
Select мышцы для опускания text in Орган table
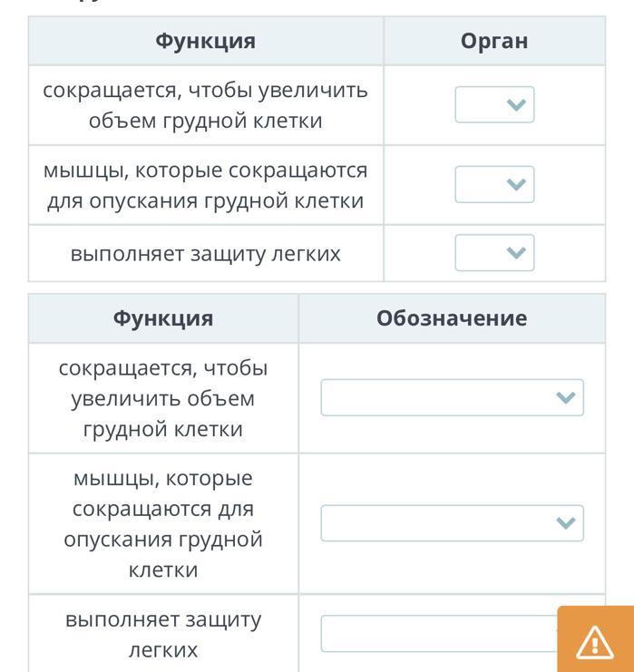coord(206,185)
